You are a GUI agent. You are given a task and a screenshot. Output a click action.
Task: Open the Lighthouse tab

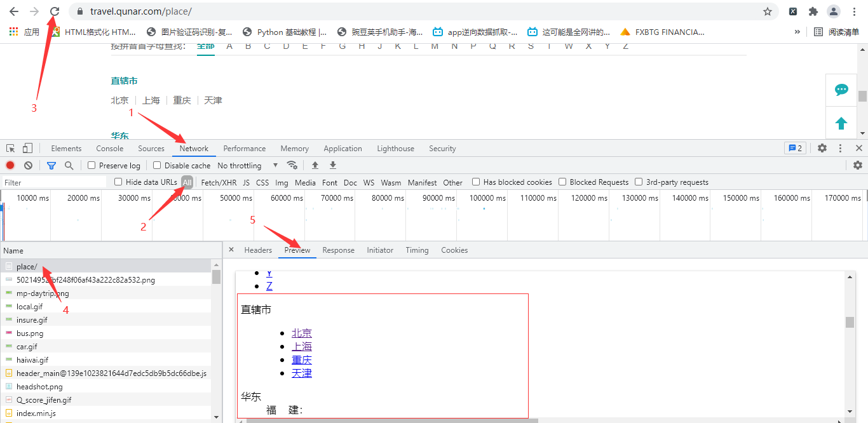coord(395,148)
